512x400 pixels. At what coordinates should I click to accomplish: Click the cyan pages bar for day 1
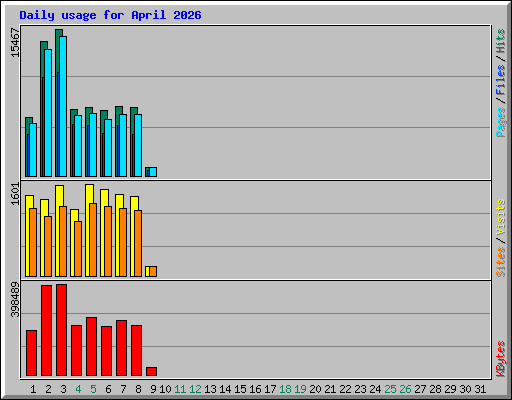click(33, 150)
